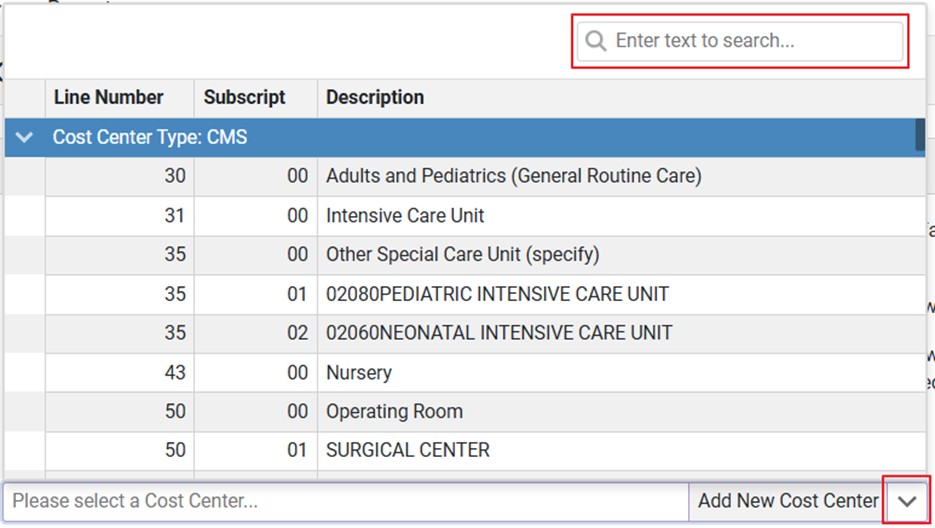
Task: Choose the PEDIATRIC INTENSIVE CARE UNIT row
Action: pyautogui.click(x=497, y=294)
